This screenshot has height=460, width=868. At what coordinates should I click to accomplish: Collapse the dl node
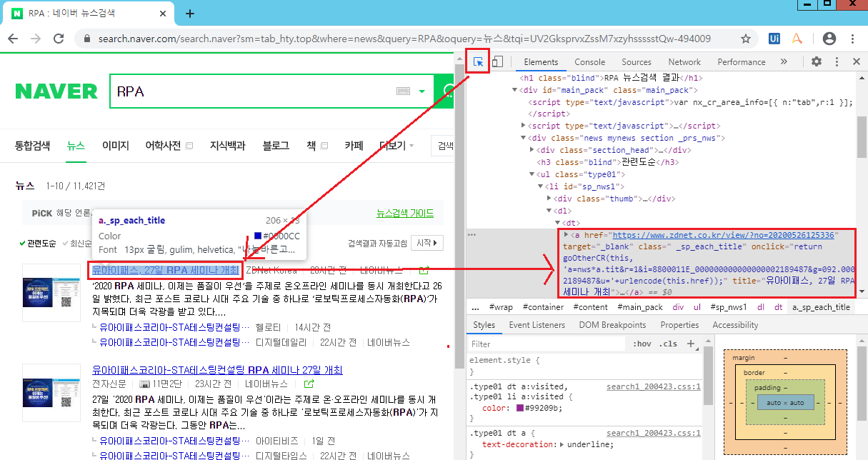[x=549, y=211]
